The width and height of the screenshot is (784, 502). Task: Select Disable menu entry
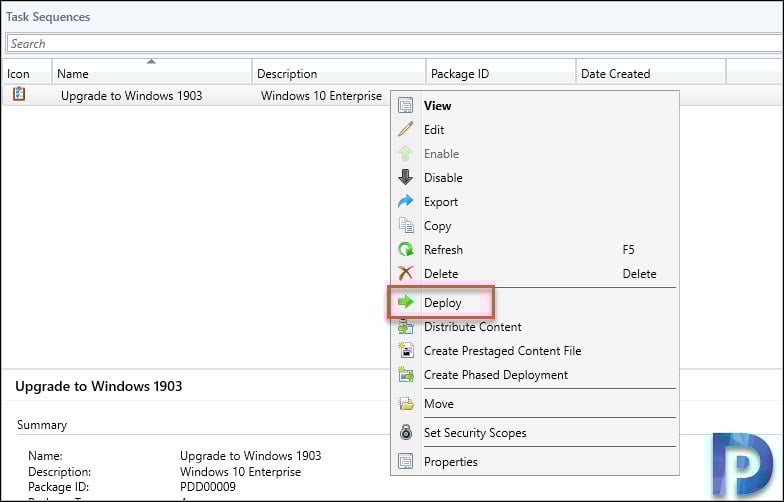pyautogui.click(x=534, y=178)
